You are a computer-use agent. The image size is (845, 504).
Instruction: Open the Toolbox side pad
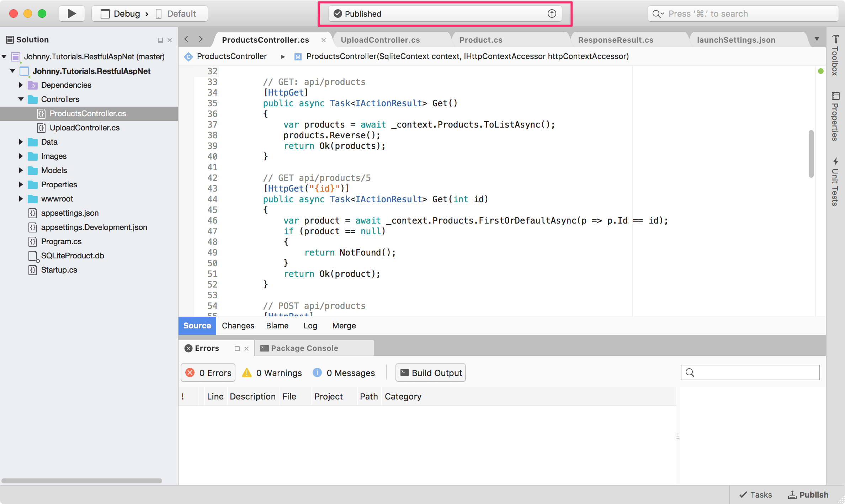coord(835,55)
